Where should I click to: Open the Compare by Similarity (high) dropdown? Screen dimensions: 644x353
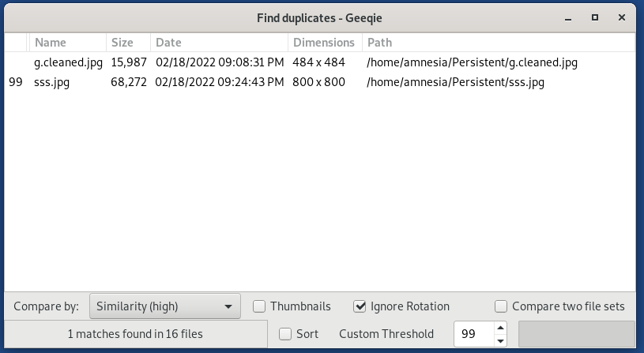pos(164,306)
